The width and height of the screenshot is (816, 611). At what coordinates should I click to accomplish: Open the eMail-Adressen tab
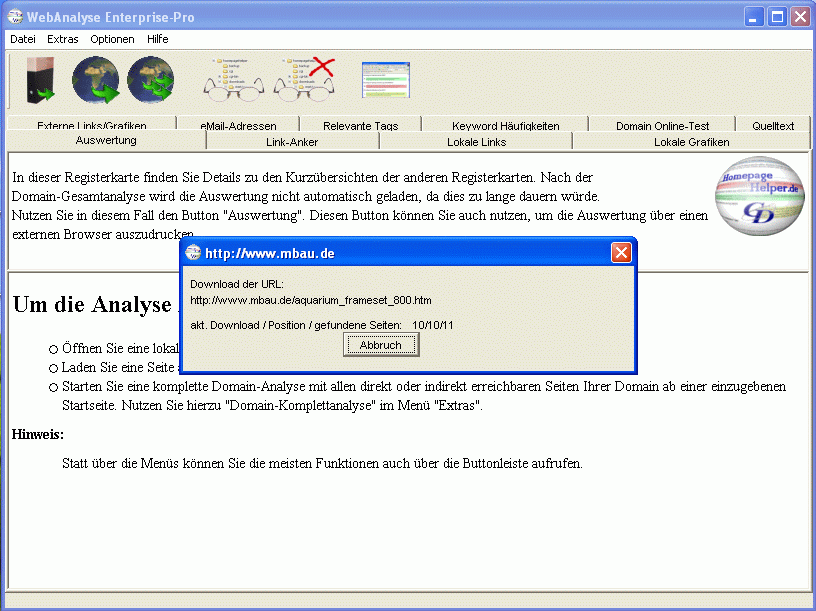(240, 126)
